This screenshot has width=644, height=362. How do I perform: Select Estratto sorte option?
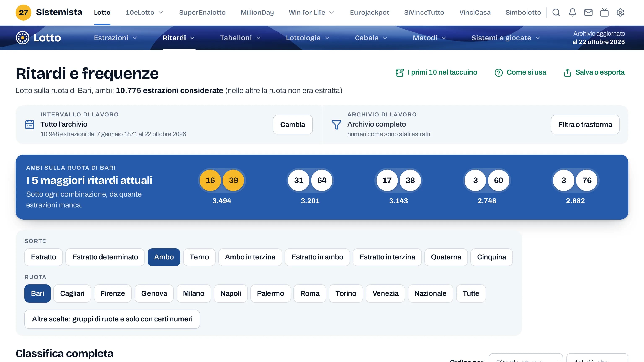click(x=44, y=257)
